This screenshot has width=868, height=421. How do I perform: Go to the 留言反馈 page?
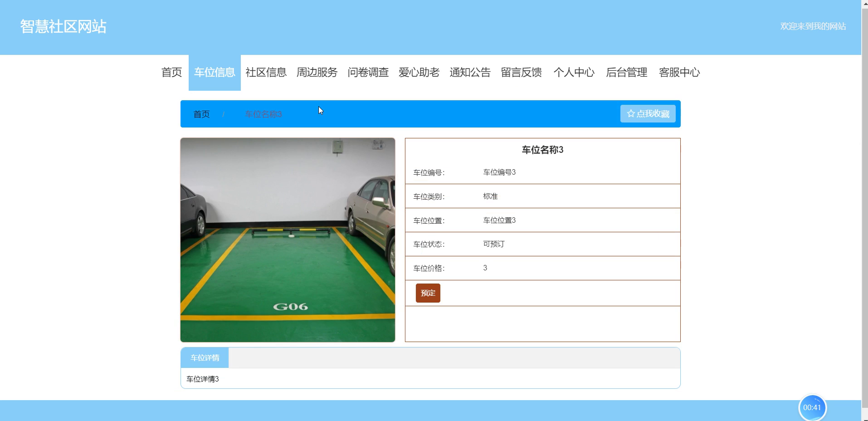(x=522, y=73)
